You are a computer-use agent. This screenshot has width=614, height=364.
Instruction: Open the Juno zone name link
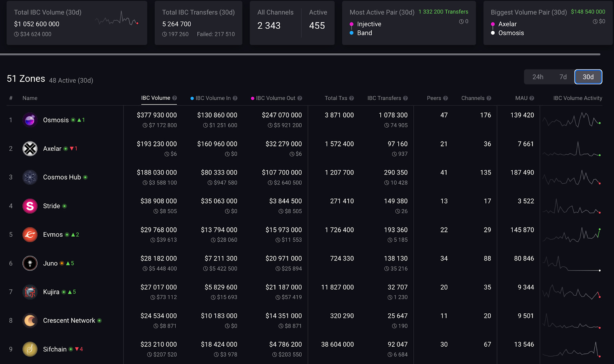50,264
